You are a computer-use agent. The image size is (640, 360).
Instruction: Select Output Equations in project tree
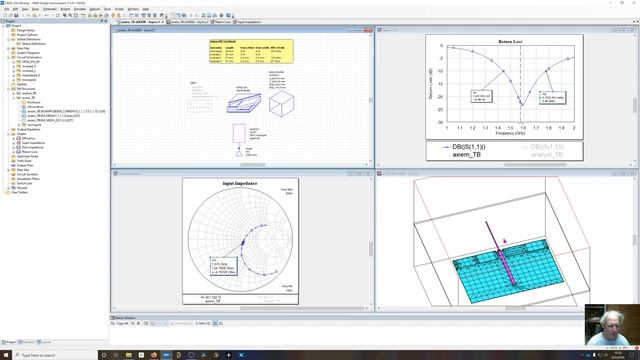point(28,129)
